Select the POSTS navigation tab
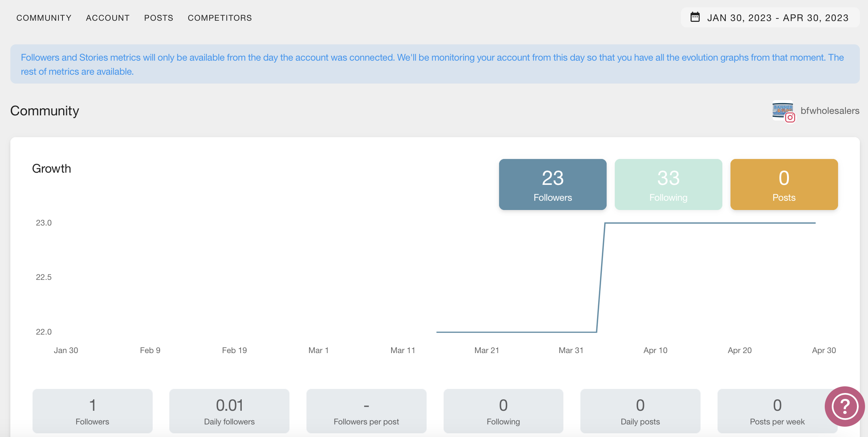 159,17
